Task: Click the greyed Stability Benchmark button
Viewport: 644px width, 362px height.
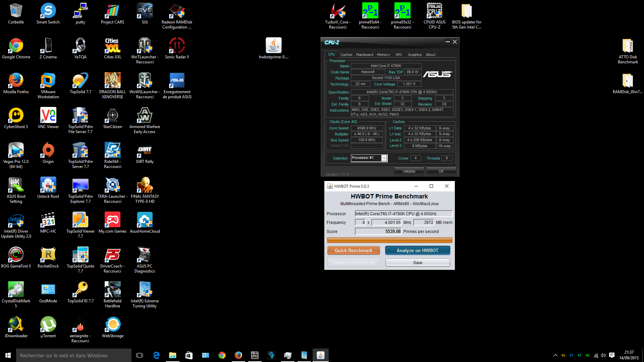Action: (x=354, y=262)
